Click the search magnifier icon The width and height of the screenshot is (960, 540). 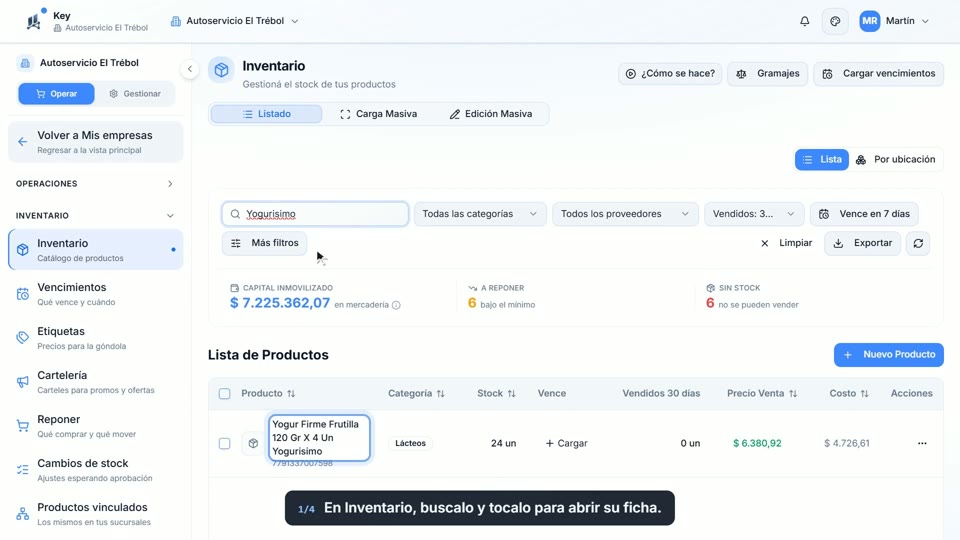[235, 214]
